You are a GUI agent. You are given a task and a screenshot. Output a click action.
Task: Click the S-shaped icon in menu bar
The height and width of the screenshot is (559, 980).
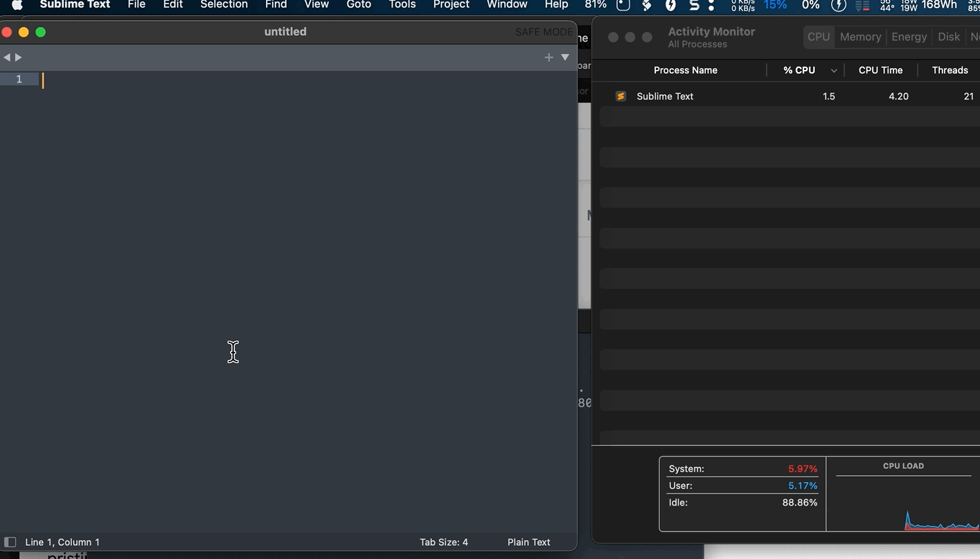pyautogui.click(x=693, y=5)
